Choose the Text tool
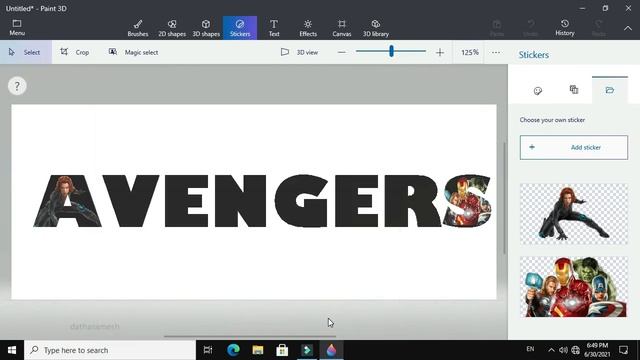640x360 pixels. click(x=274, y=28)
